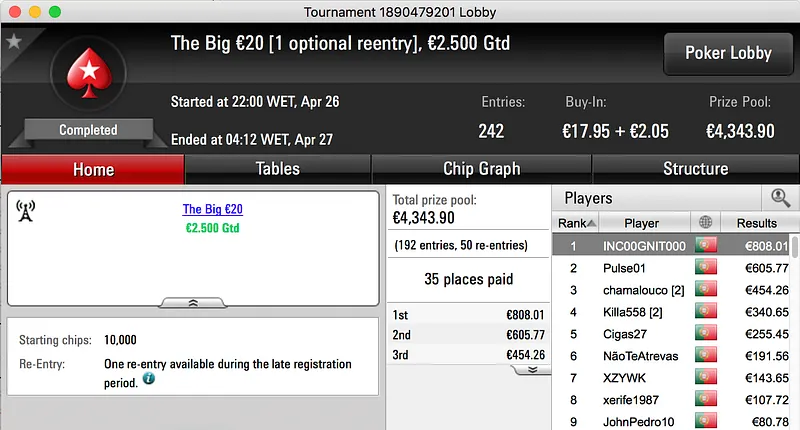
Task: Open the Chip Graph tab
Action: click(x=481, y=169)
